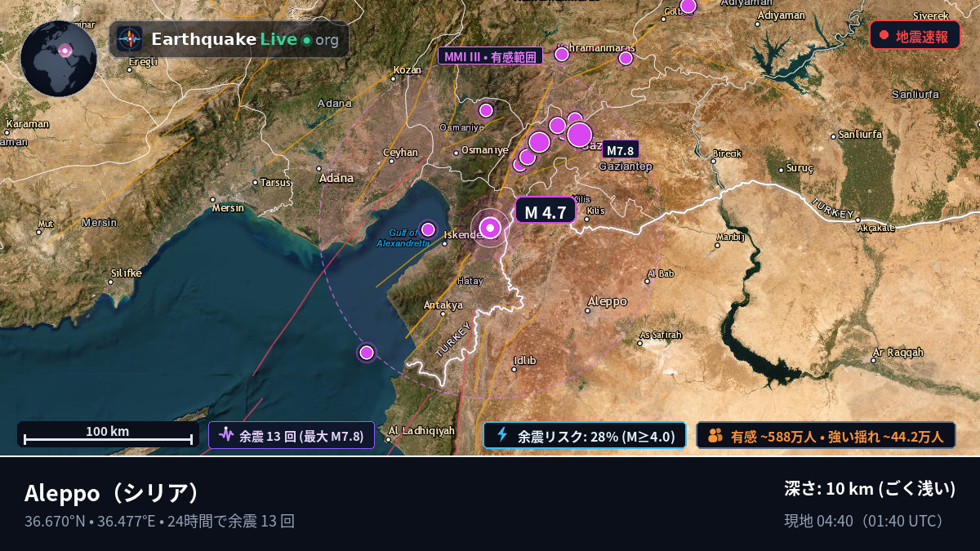The image size is (980, 551).
Task: Click the aftershock waveform icon
Action: (x=226, y=435)
